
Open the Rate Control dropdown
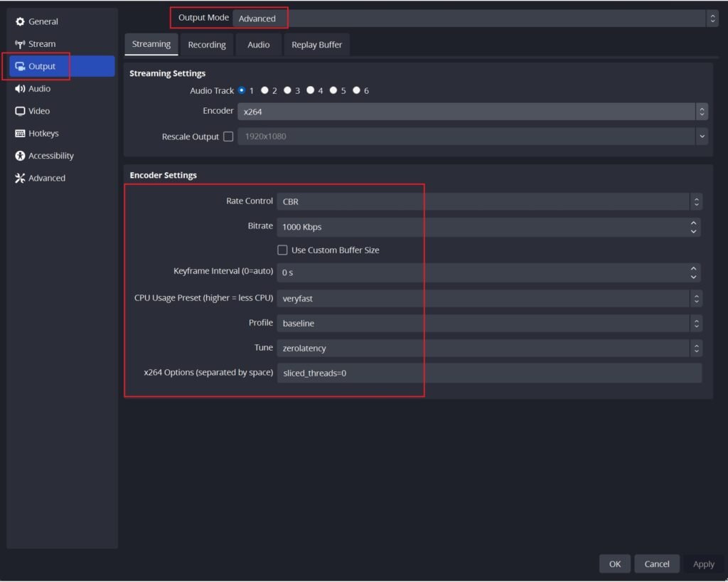coord(488,202)
